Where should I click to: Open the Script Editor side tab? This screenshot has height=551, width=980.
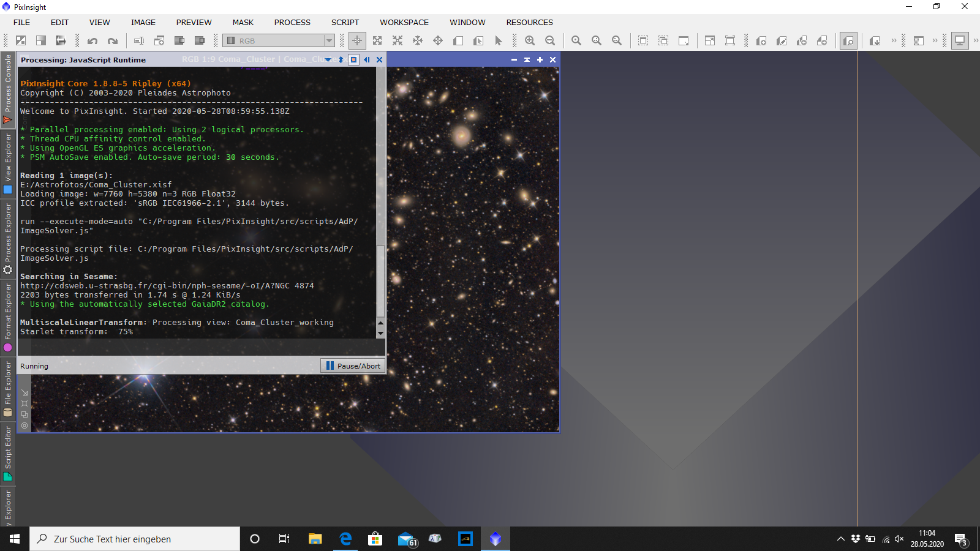coord(8,453)
